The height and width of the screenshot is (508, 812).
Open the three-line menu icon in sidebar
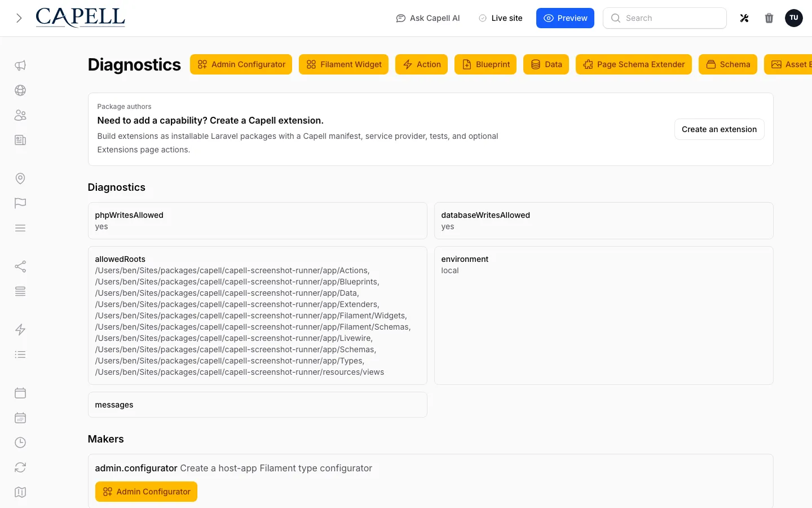click(20, 228)
